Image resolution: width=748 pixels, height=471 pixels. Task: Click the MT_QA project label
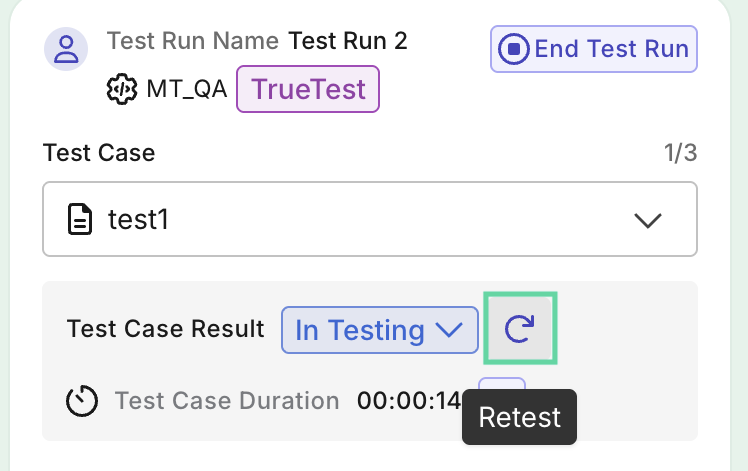coord(186,89)
